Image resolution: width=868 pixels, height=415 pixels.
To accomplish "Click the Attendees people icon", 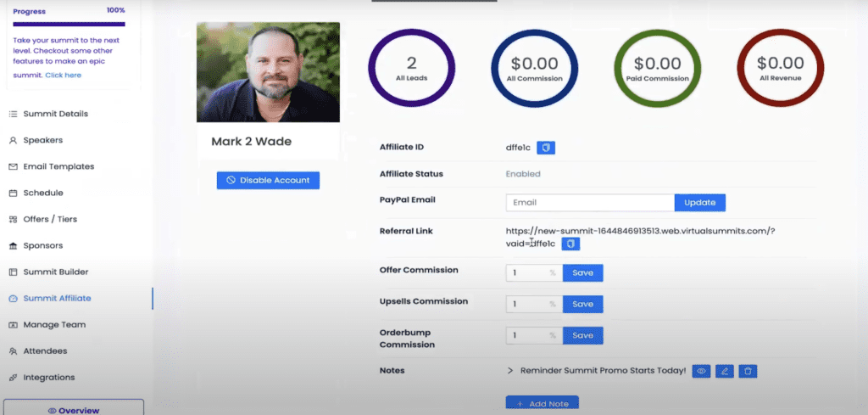I will [x=14, y=351].
